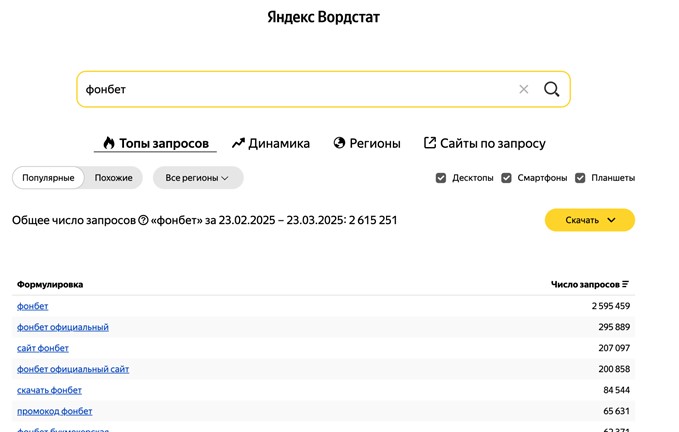679x432 pixels.
Task: Select the value 295 889
Action: point(614,327)
